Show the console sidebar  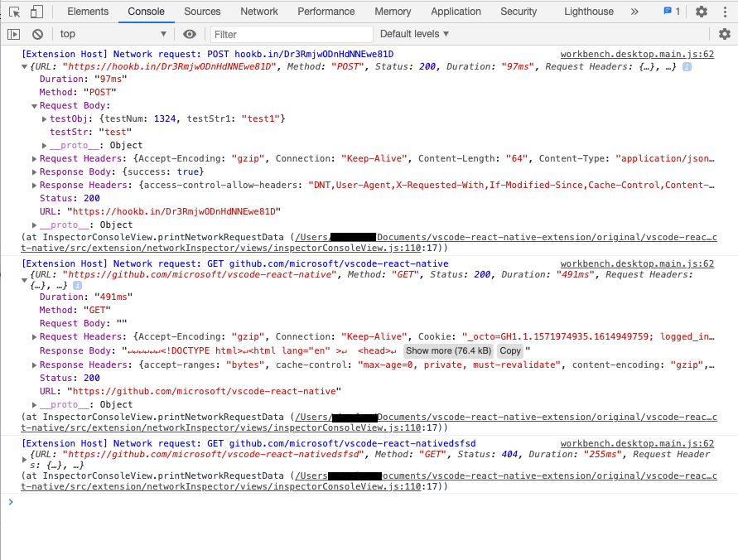coord(14,34)
